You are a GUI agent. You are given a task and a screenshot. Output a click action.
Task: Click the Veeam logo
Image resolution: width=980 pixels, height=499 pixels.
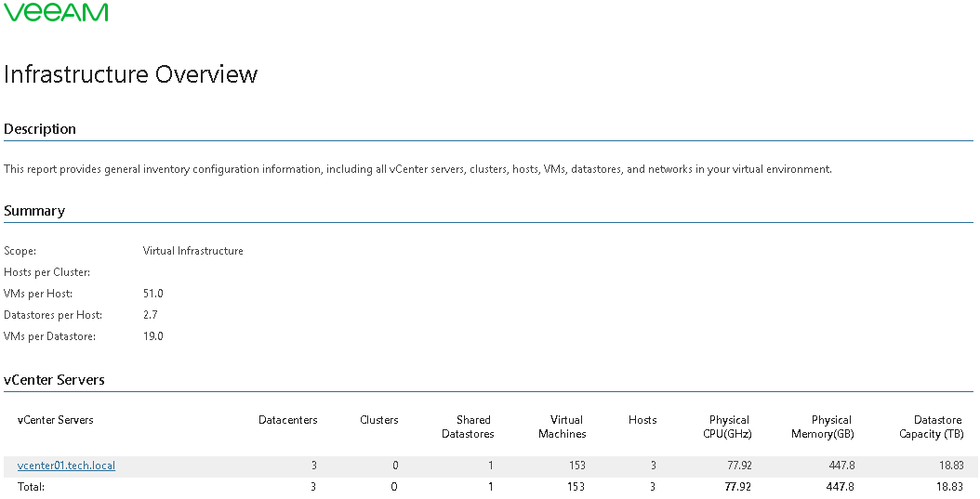[56, 12]
